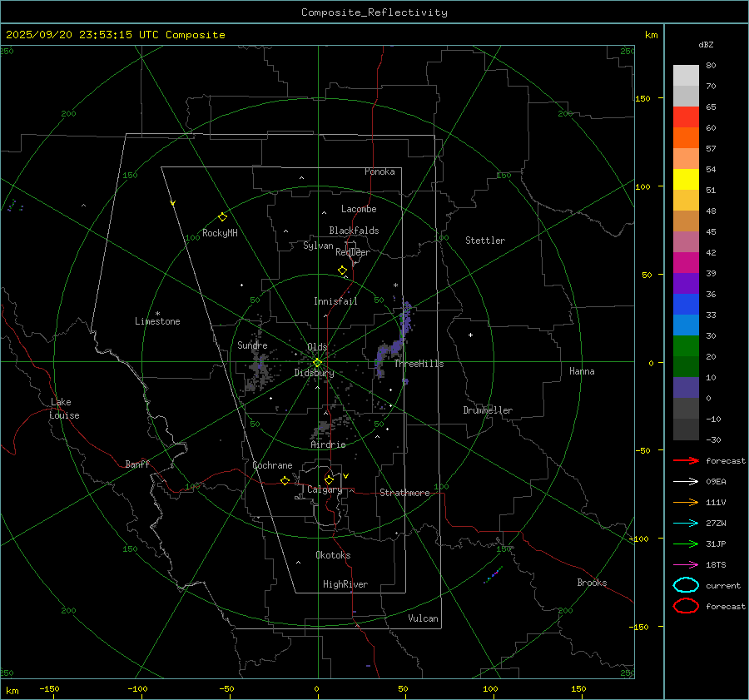Image resolution: width=749 pixels, height=700 pixels.
Task: Select the yellow diamond marker above RedDeer
Action: coord(342,271)
